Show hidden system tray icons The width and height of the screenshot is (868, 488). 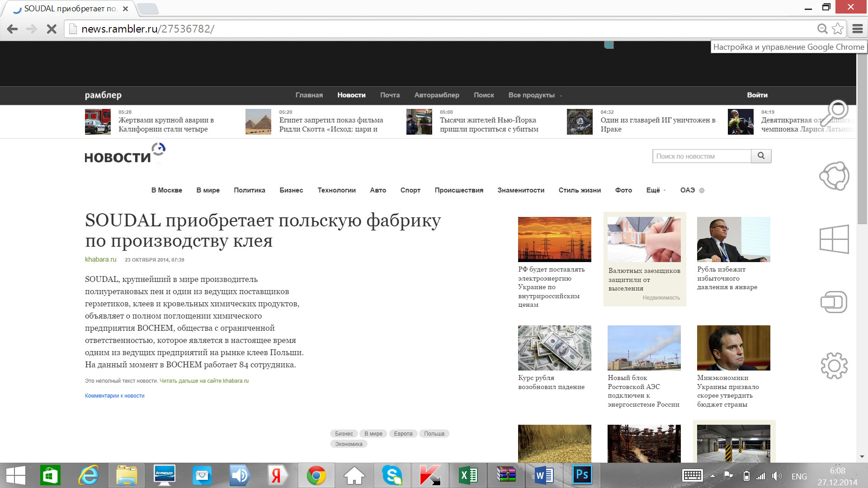point(713,476)
